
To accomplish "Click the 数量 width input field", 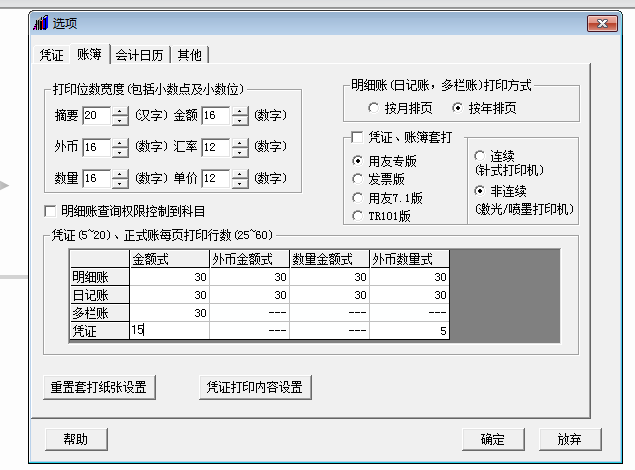I will click(x=97, y=179).
